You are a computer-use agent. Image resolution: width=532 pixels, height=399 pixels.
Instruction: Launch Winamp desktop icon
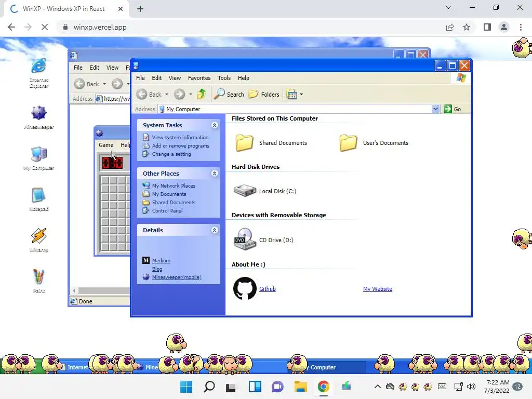38,240
